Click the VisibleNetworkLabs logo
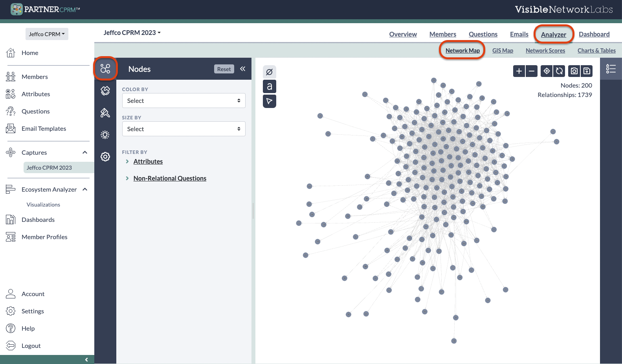This screenshot has width=622, height=364. [564, 9]
